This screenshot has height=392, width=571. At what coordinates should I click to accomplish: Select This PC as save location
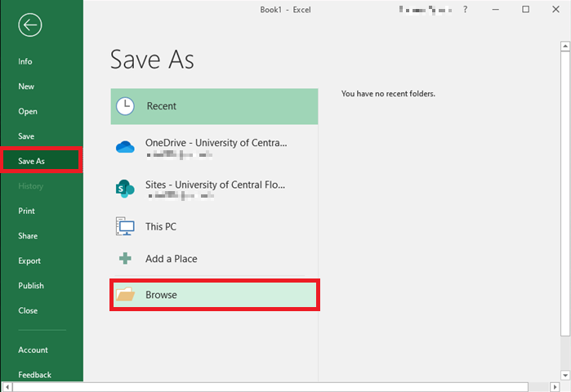(214, 226)
